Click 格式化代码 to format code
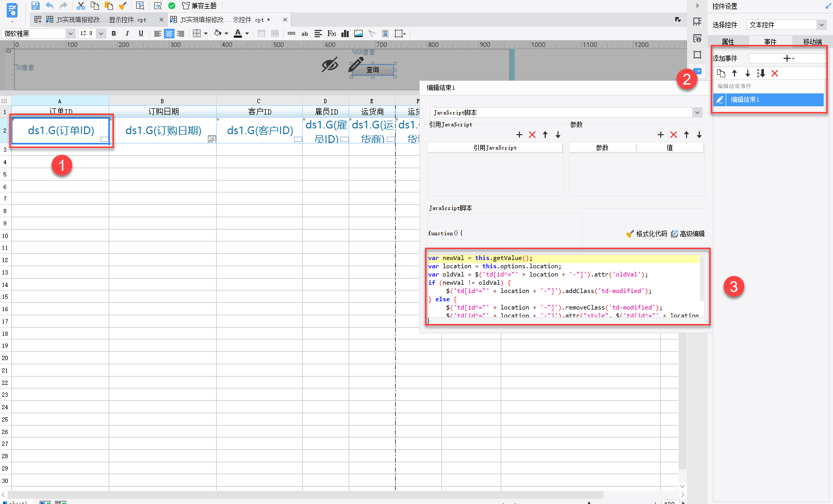The width and height of the screenshot is (833, 504). point(646,234)
